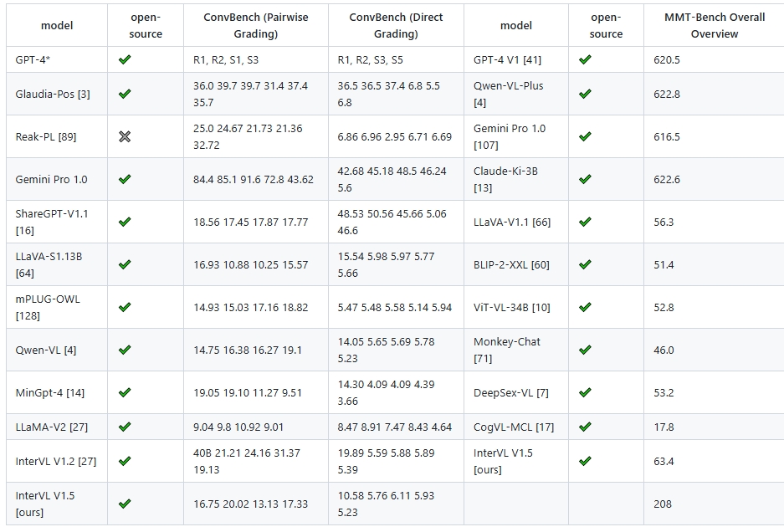Click the checkmark in the LLaMA-V2 [27] row
Screen dimensions: 784x532
(125, 427)
